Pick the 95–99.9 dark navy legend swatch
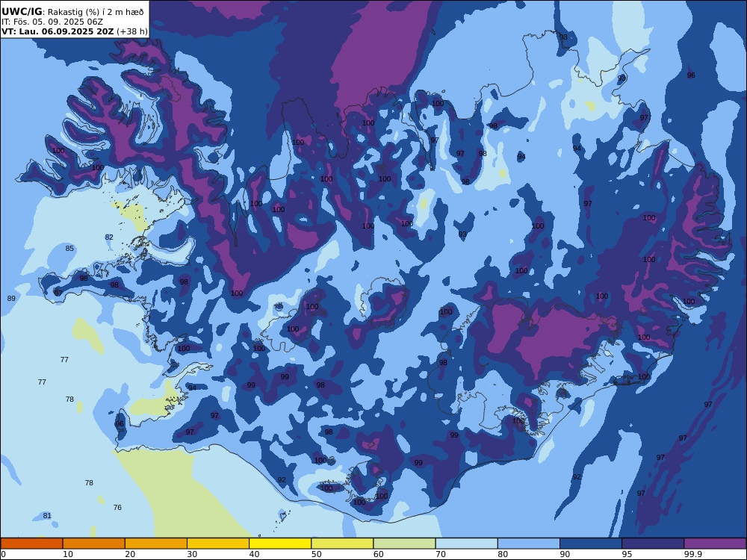 [653, 544]
